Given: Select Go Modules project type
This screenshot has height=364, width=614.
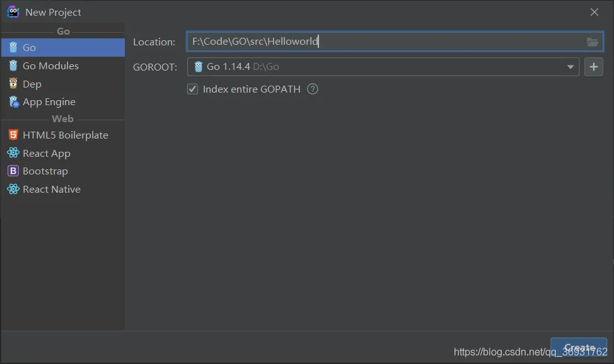Looking at the screenshot, I should 62,65.
